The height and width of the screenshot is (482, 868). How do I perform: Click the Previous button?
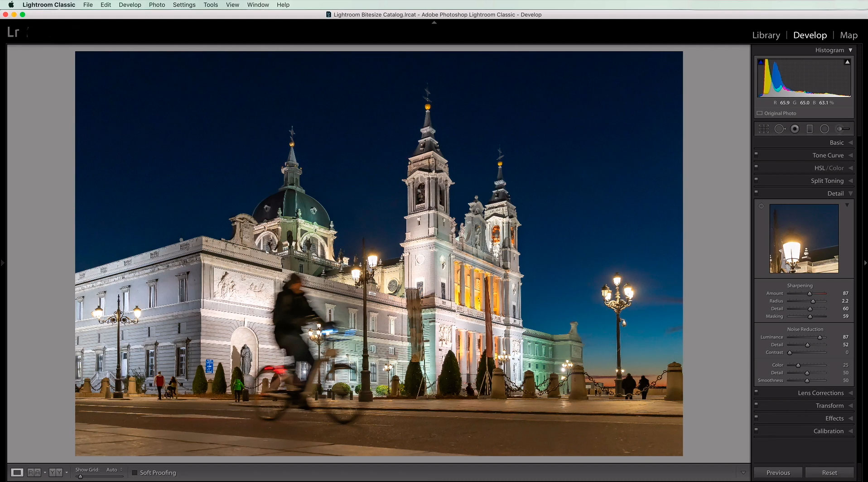[778, 472]
